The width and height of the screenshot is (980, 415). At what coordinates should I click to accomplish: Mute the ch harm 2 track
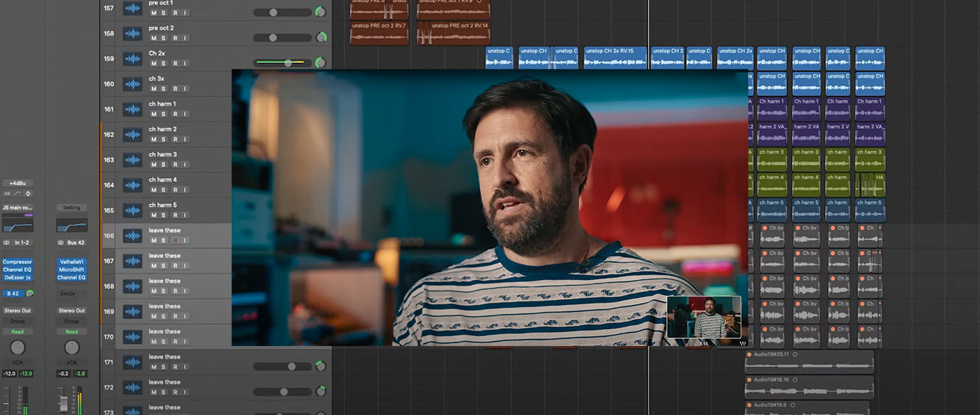tap(153, 139)
